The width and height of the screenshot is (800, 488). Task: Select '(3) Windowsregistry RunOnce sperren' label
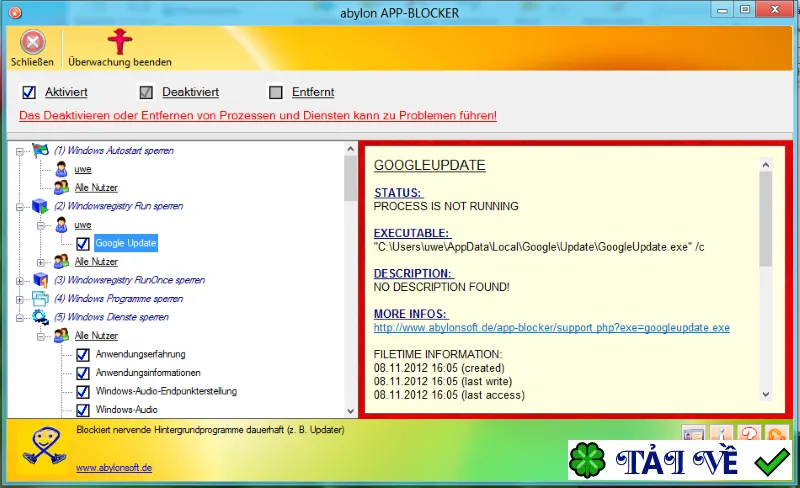tap(130, 280)
